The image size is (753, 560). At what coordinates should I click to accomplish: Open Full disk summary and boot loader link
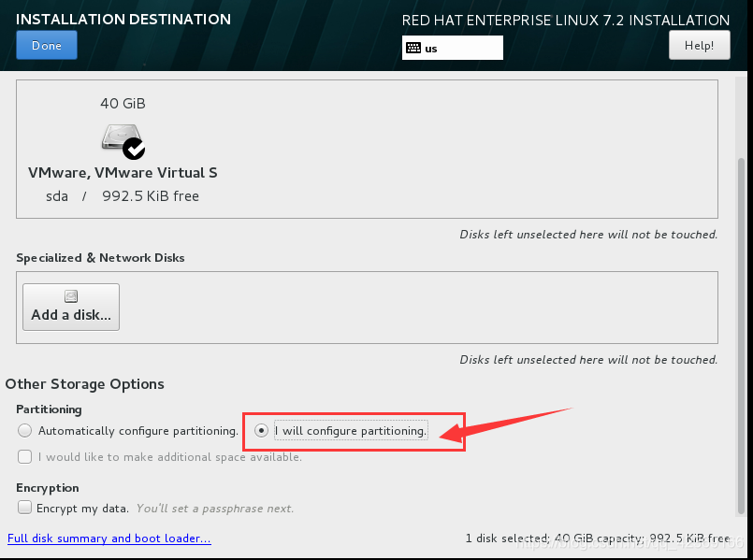(x=109, y=538)
